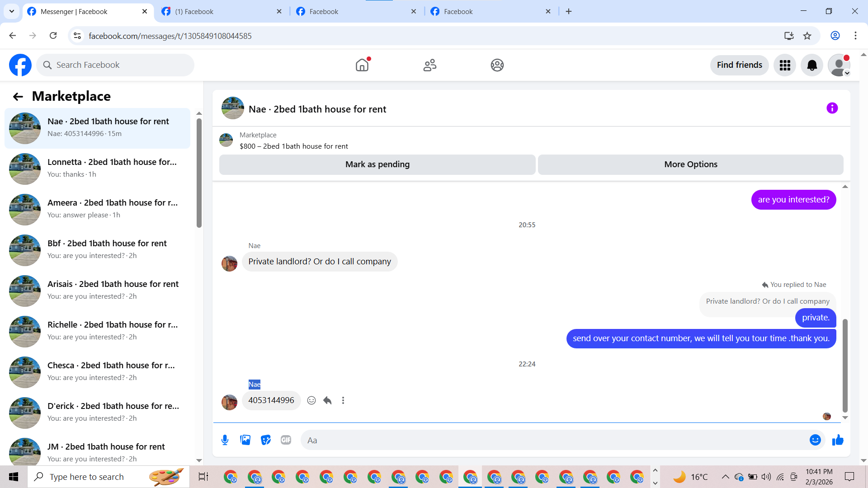Open the sticker picker icon
Viewport: 868px width, 488px height.
[x=266, y=440]
